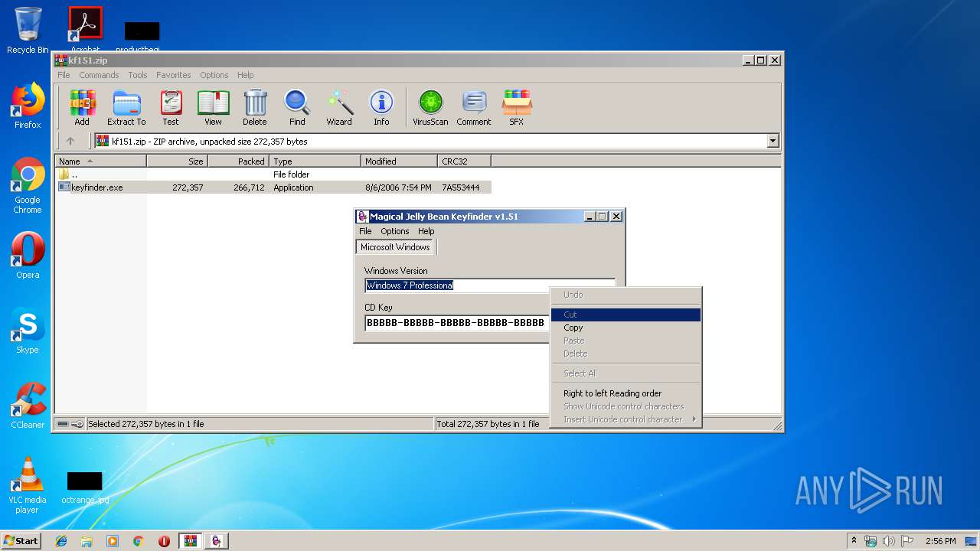Select keyfinder.exe file row
Screen dimensions: 980x551
click(x=274, y=187)
